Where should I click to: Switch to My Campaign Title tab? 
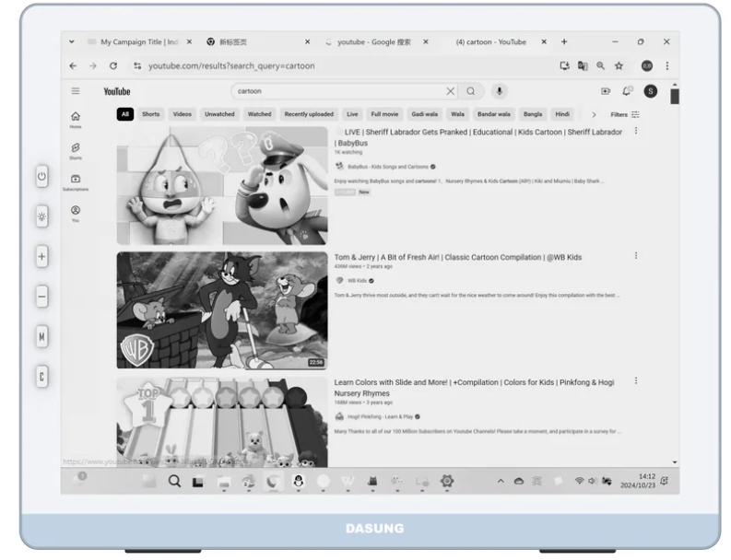(138, 42)
